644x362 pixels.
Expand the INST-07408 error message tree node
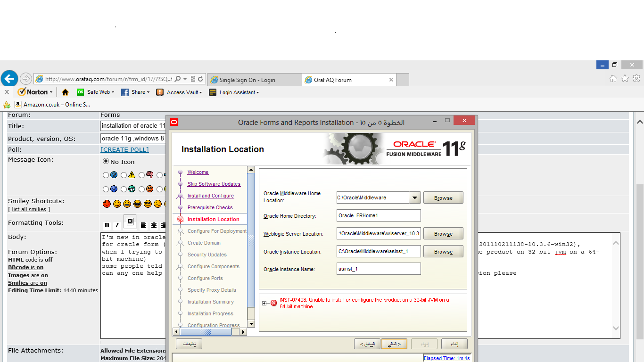coord(264,303)
